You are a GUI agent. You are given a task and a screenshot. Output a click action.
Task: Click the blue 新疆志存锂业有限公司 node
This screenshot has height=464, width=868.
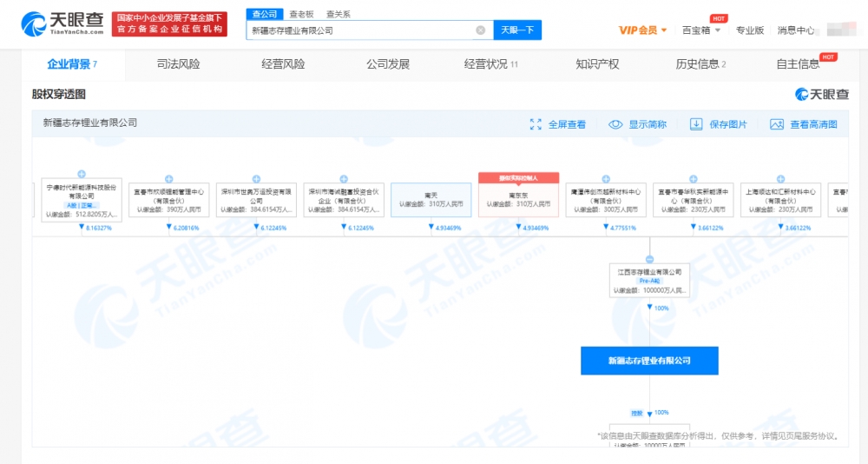[649, 361]
